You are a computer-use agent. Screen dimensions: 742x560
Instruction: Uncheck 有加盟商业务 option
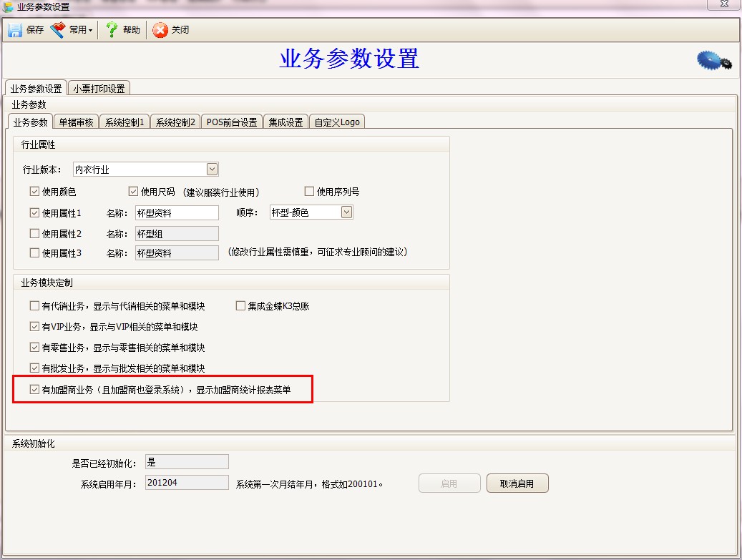pyautogui.click(x=33, y=390)
